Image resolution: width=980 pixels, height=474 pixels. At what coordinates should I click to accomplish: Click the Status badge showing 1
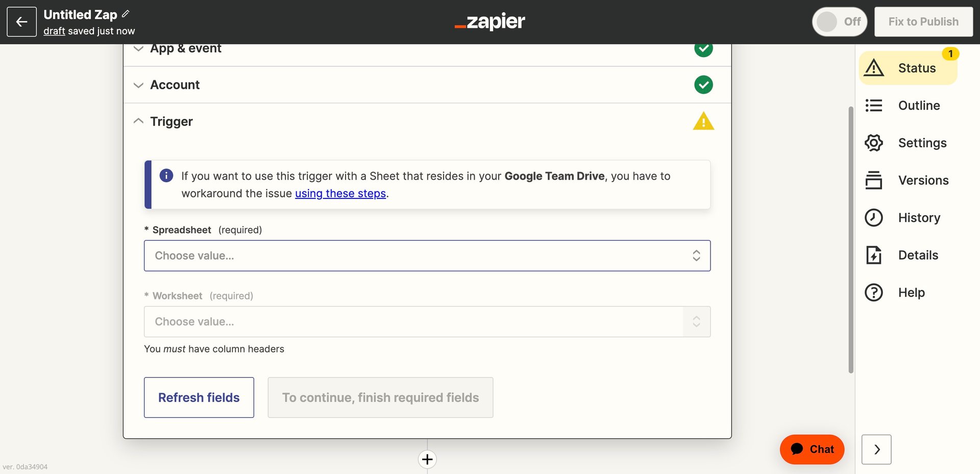950,54
